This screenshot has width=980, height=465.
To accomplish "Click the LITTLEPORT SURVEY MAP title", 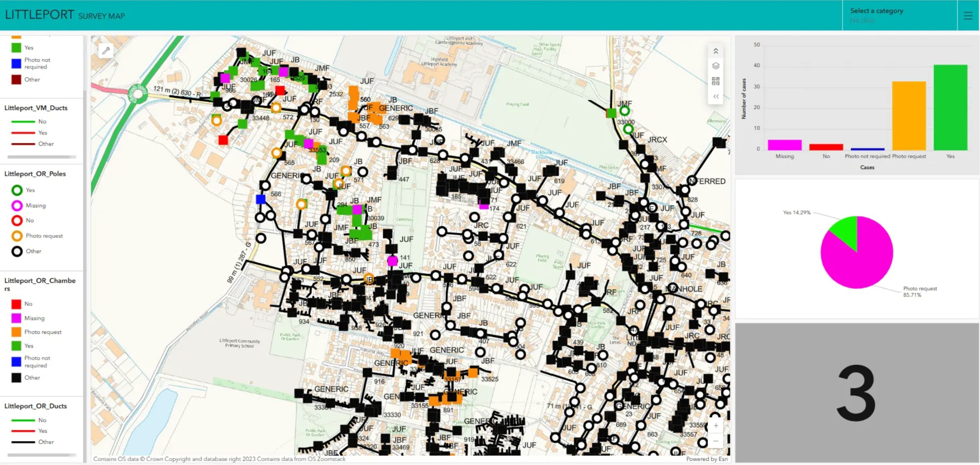I will tap(65, 15).
